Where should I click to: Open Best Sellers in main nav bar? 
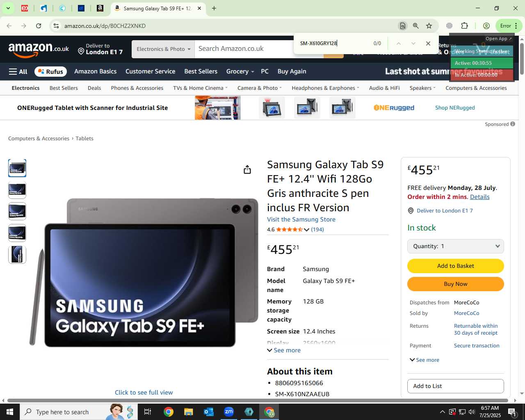201,71
